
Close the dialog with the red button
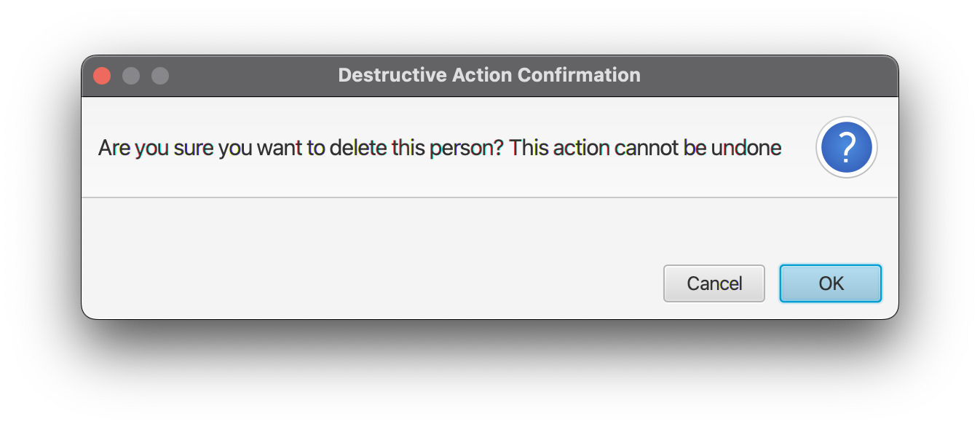pos(102,75)
